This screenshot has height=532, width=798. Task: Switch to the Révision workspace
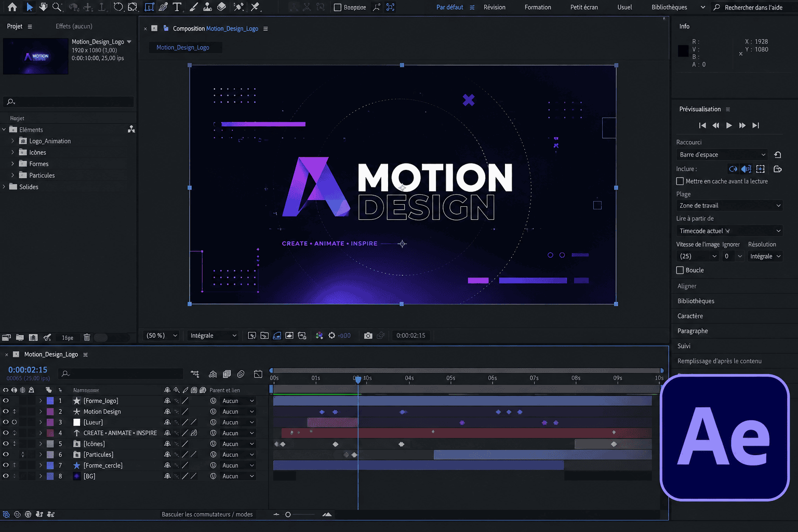point(495,7)
